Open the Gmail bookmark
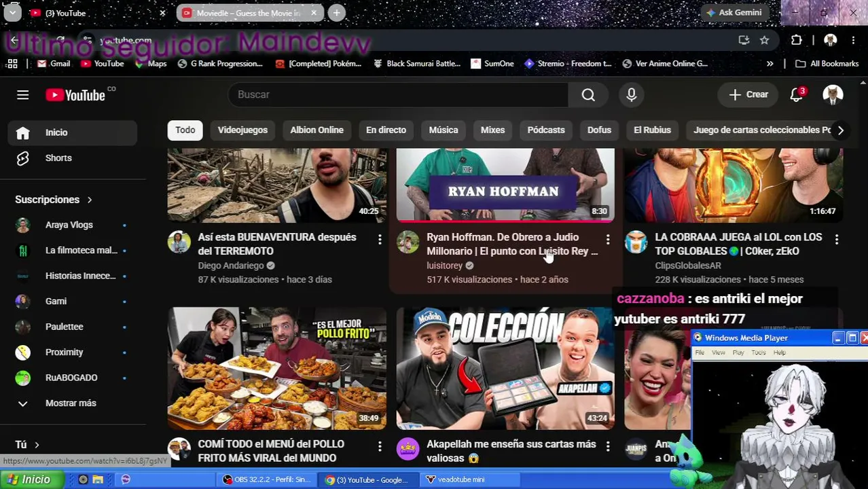The height and width of the screenshot is (489, 868). (x=54, y=63)
